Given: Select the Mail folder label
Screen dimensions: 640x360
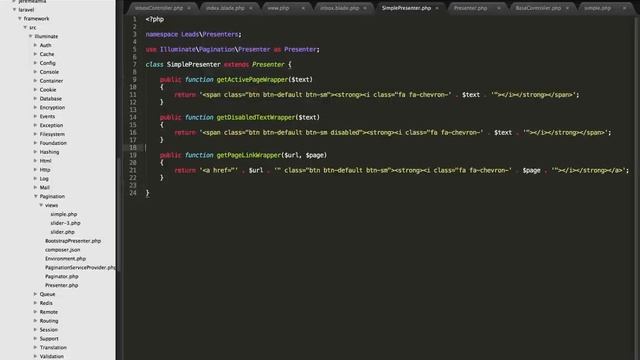Looking at the screenshot, I should coord(45,188).
